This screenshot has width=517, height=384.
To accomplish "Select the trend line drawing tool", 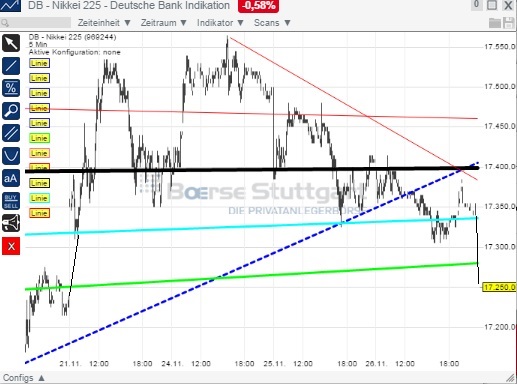I will click(11, 66).
